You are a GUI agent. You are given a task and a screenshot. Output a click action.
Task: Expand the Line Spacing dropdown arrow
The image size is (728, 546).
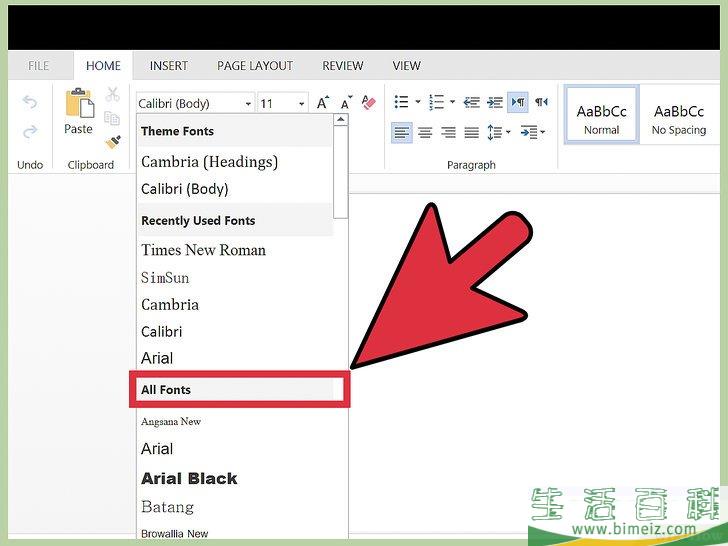point(508,132)
